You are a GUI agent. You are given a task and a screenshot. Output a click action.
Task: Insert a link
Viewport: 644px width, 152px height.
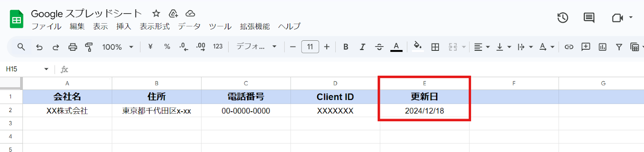tap(569, 47)
